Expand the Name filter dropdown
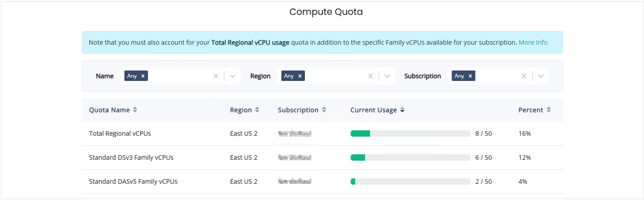 pyautogui.click(x=233, y=76)
